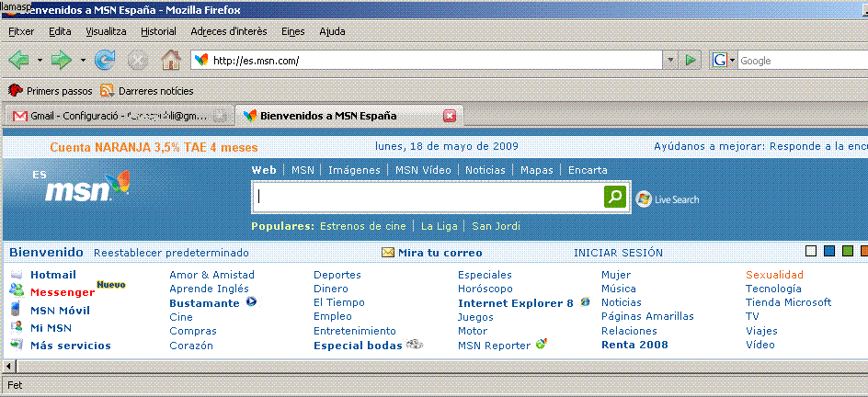868x397 pixels.
Task: Click the green Live Search magnifier button
Action: tap(614, 197)
